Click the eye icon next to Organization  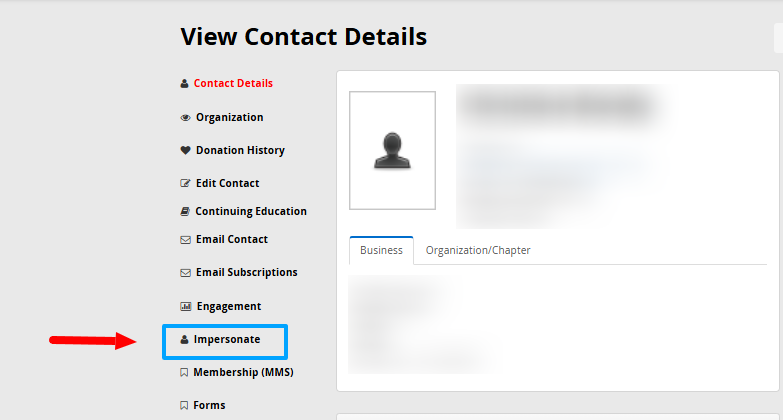coord(185,118)
